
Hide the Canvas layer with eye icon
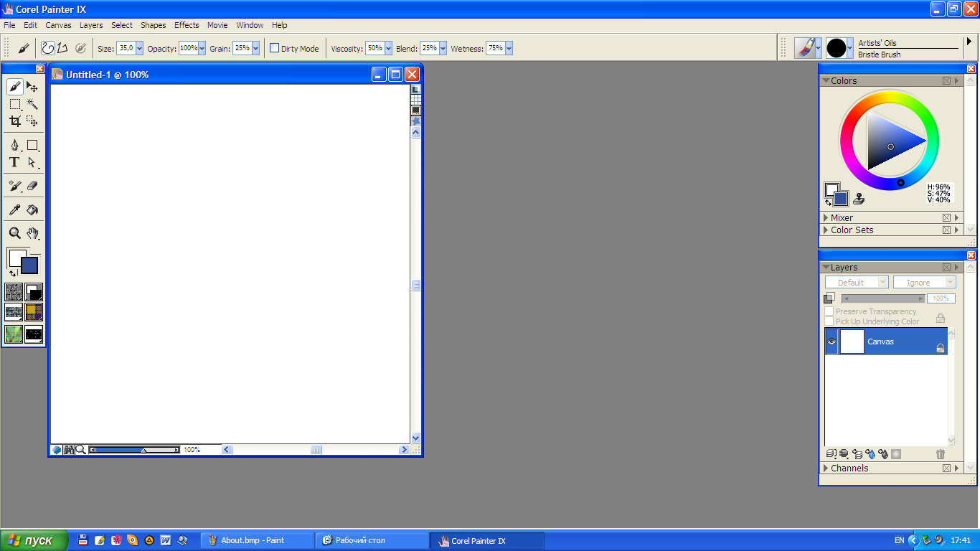coord(831,342)
